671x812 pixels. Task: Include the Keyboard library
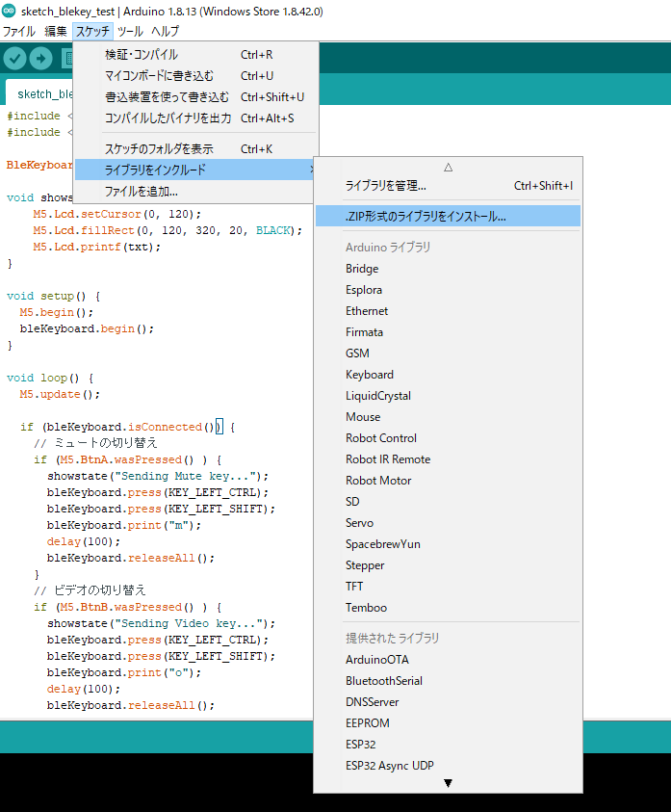click(448, 375)
